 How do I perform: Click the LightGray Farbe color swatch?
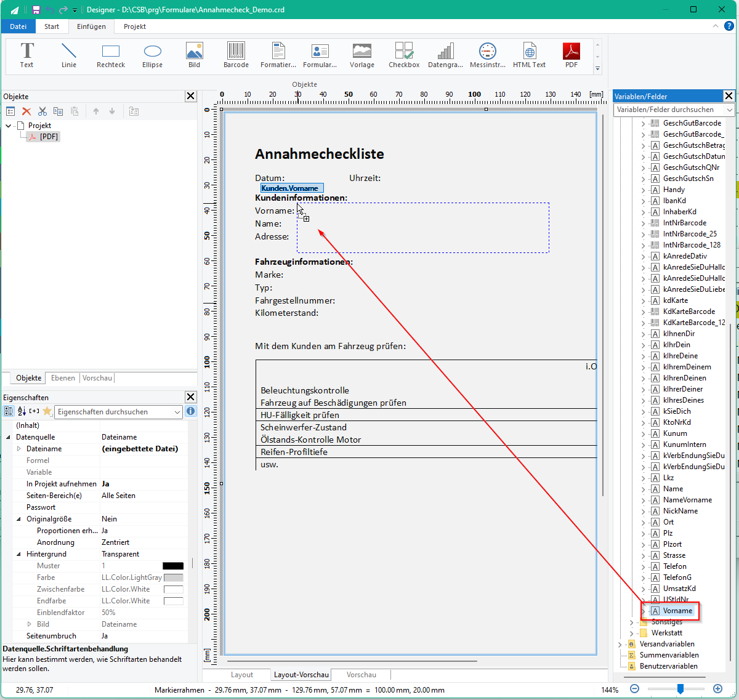(x=173, y=577)
